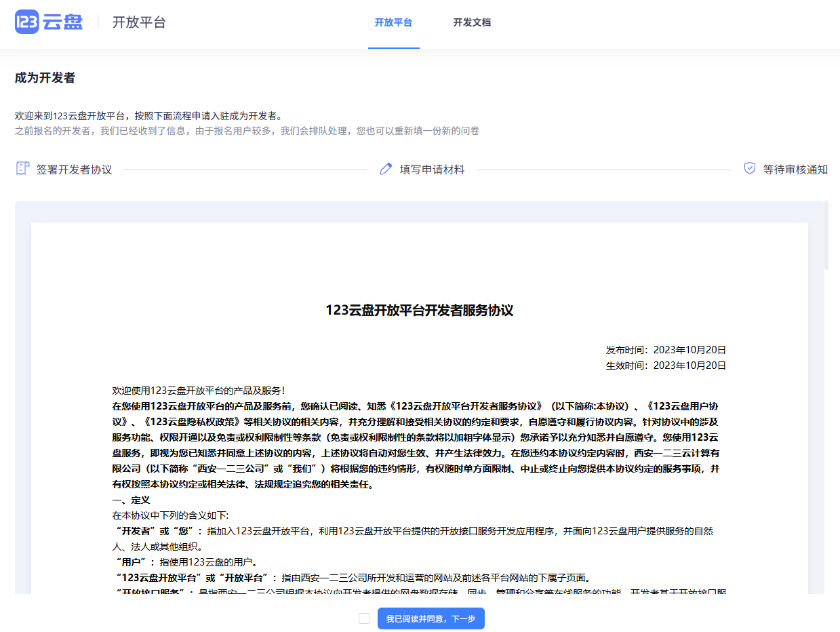The width and height of the screenshot is (840, 632).
Task: Click the blue 123 square in the logo
Action: point(27,22)
